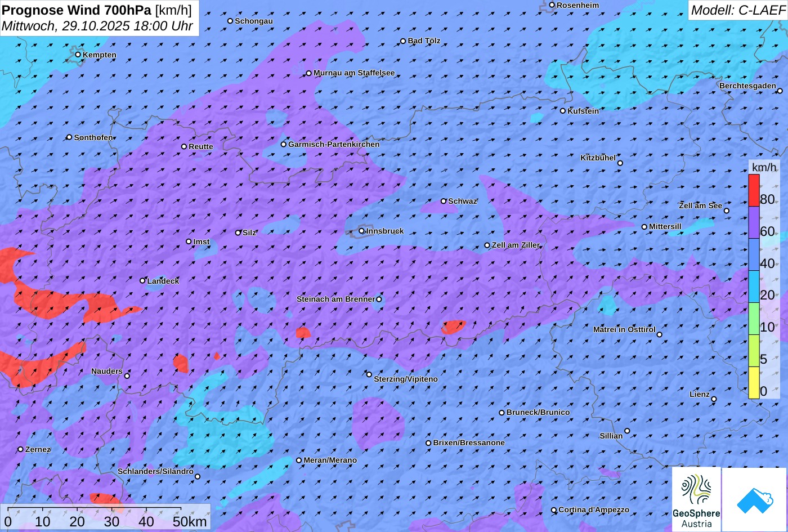
Task: Select the Rosenheim city marker dot
Action: [552, 5]
